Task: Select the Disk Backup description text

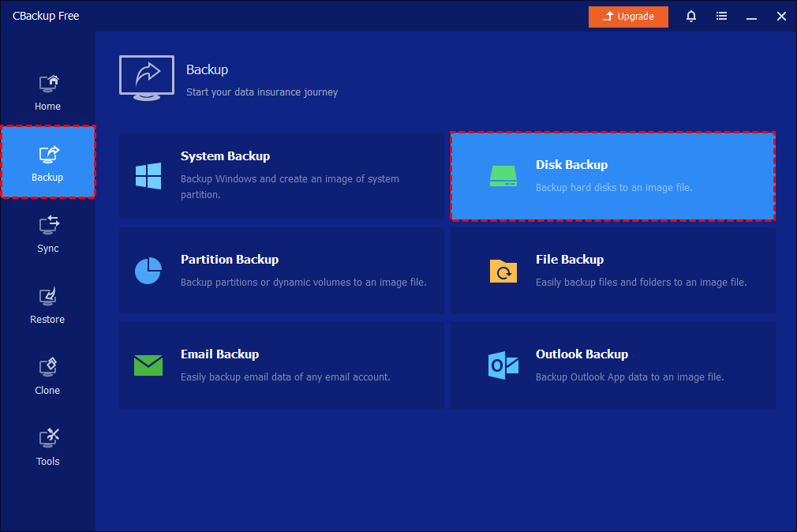Action: (x=614, y=188)
